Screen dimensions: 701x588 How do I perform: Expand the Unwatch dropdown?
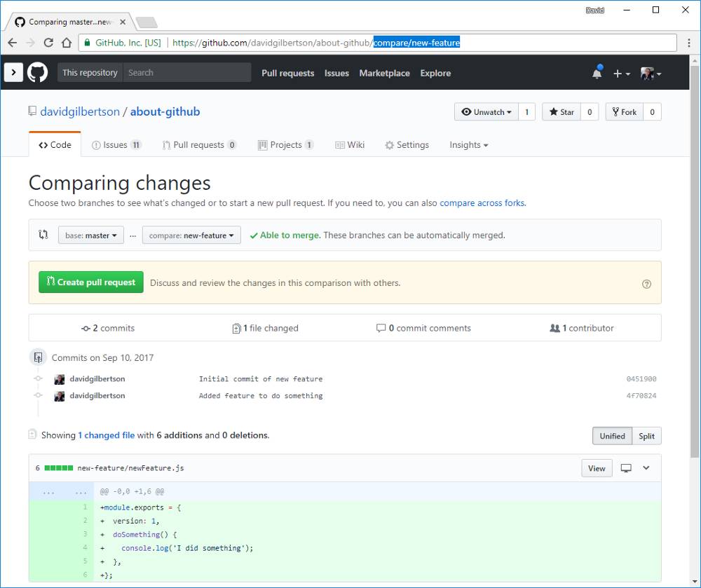coord(486,112)
